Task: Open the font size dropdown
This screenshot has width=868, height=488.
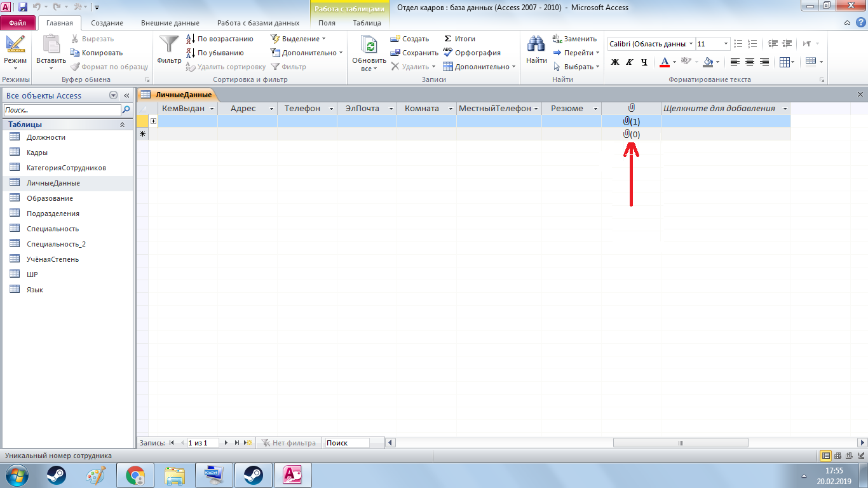Action: tap(726, 44)
